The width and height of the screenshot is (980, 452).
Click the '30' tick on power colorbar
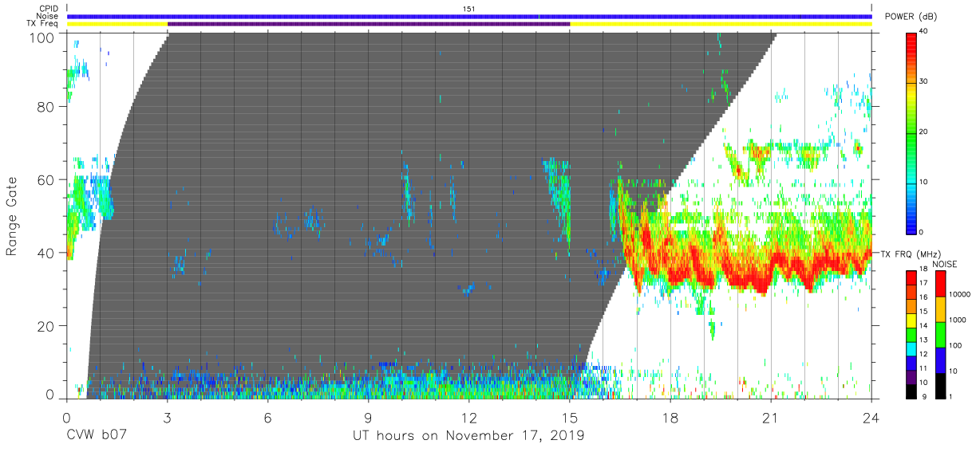pyautogui.click(x=924, y=82)
